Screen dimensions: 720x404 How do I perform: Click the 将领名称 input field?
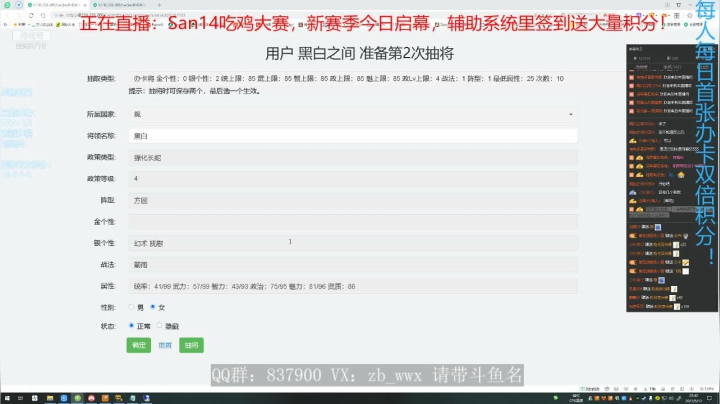(x=353, y=136)
